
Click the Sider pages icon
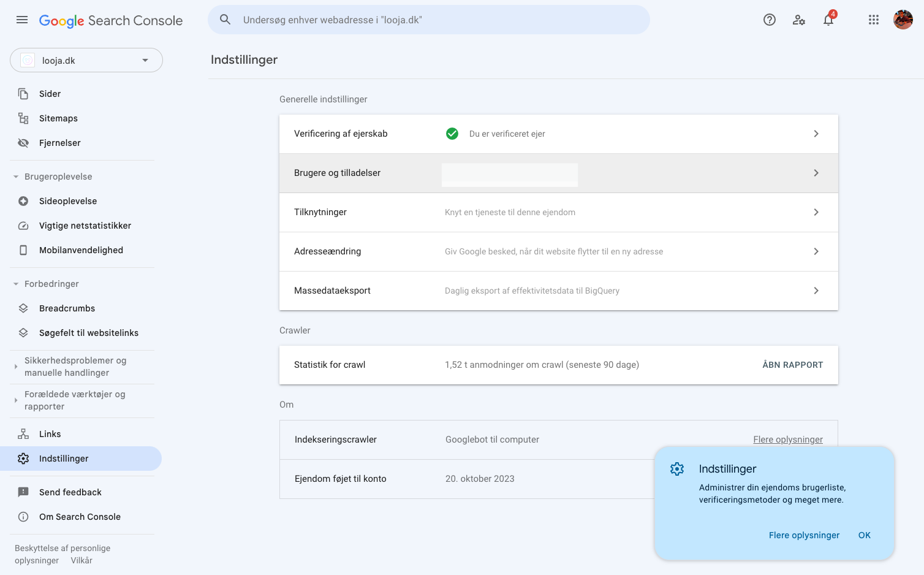tap(23, 94)
